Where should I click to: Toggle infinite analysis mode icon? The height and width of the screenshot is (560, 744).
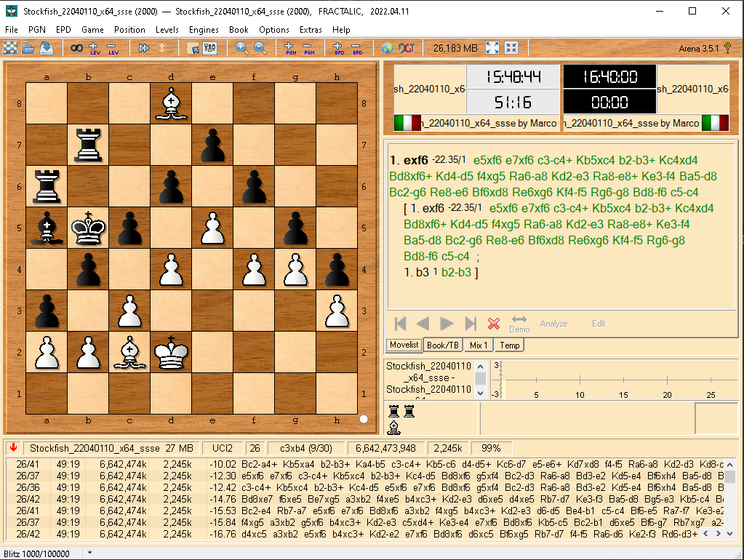(77, 48)
